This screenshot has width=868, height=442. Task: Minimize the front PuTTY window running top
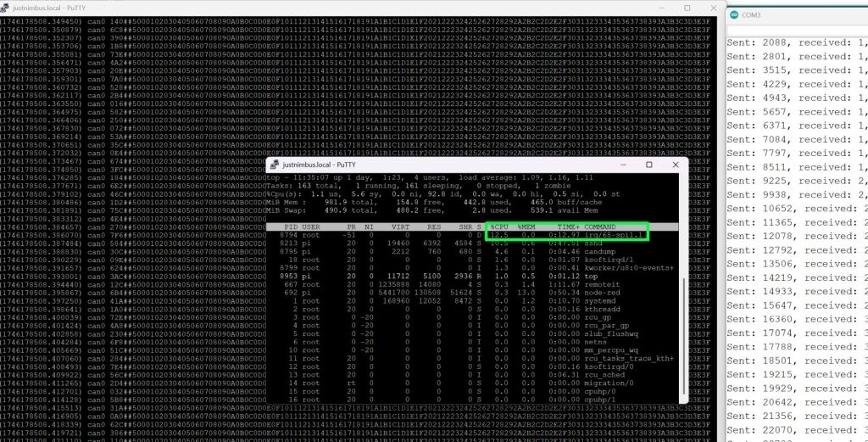coord(624,165)
